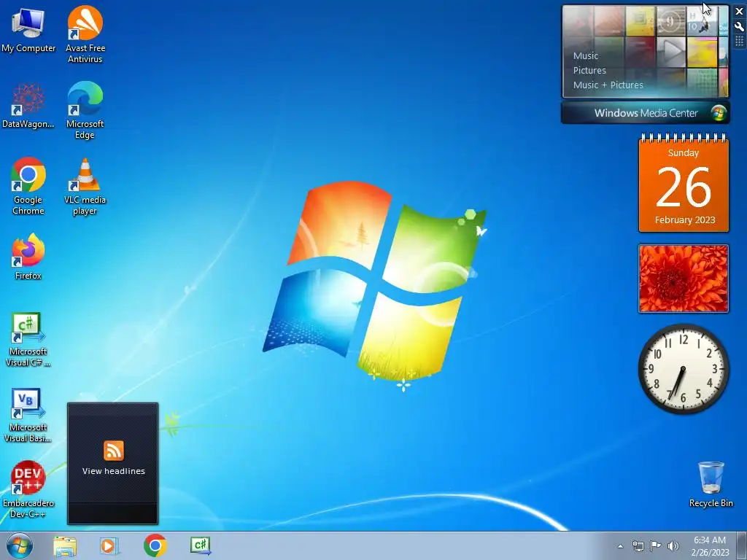Click Sunday label on the calendar gadget

[683, 153]
